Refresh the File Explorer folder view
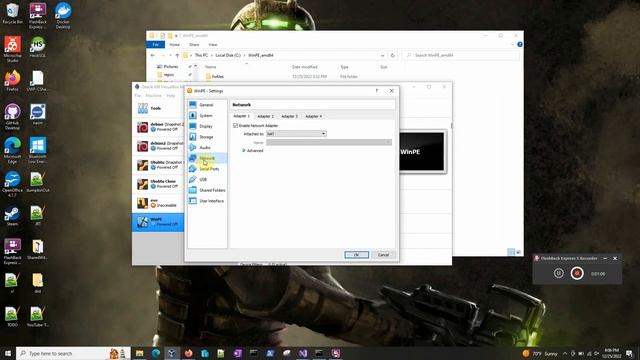Screen dimensions: 640x360 pos(393,55)
